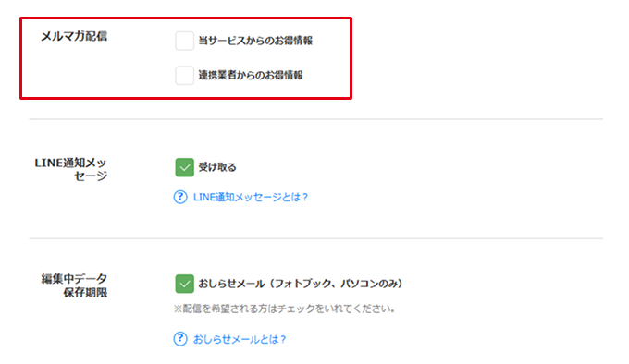Uncheck the green 受け取る checkbox
629x364 pixels.
[x=184, y=167]
